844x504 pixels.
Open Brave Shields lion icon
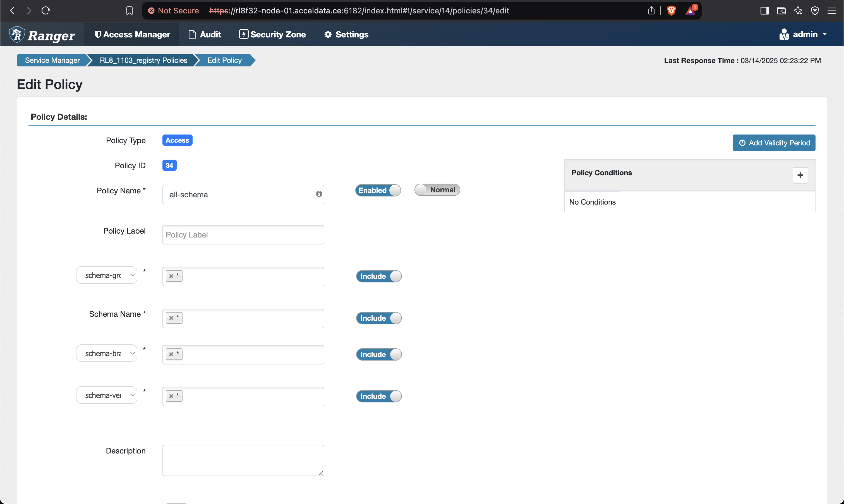pyautogui.click(x=671, y=11)
